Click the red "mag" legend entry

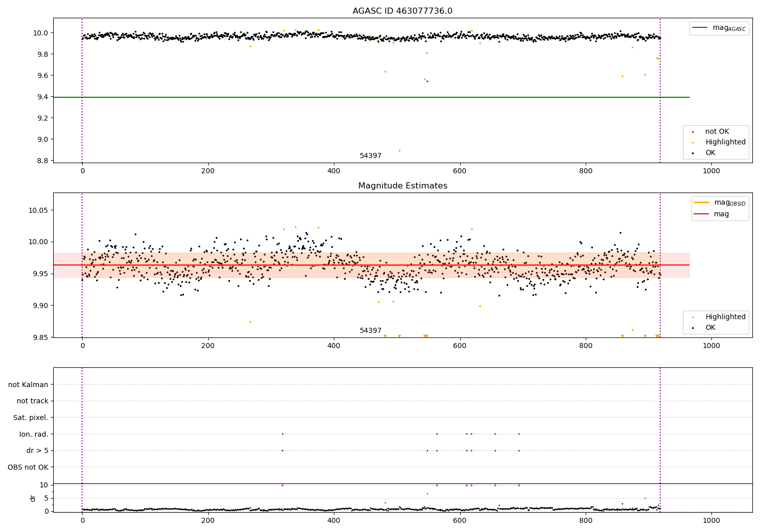coord(711,214)
